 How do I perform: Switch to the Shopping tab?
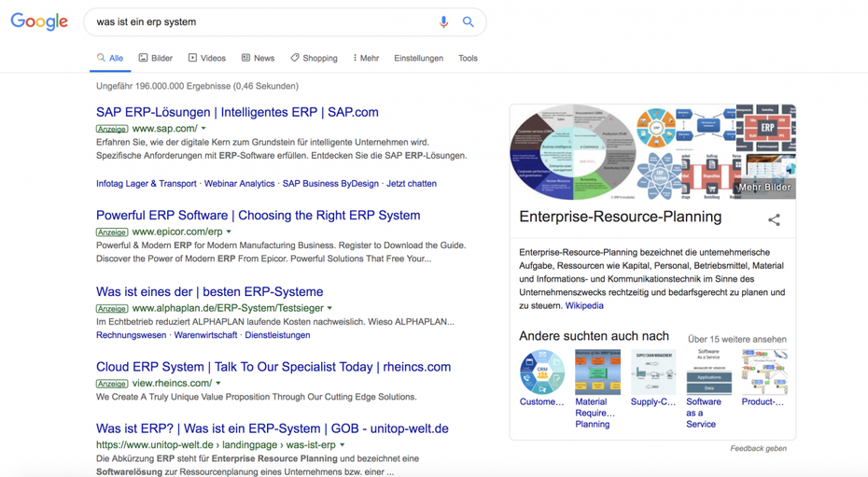[314, 58]
